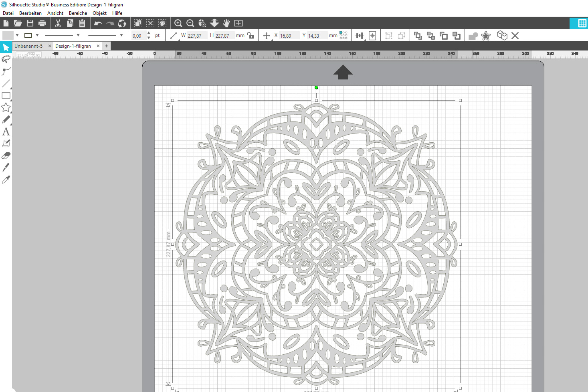Select the Freehand pencil drawing tool

(x=6, y=119)
